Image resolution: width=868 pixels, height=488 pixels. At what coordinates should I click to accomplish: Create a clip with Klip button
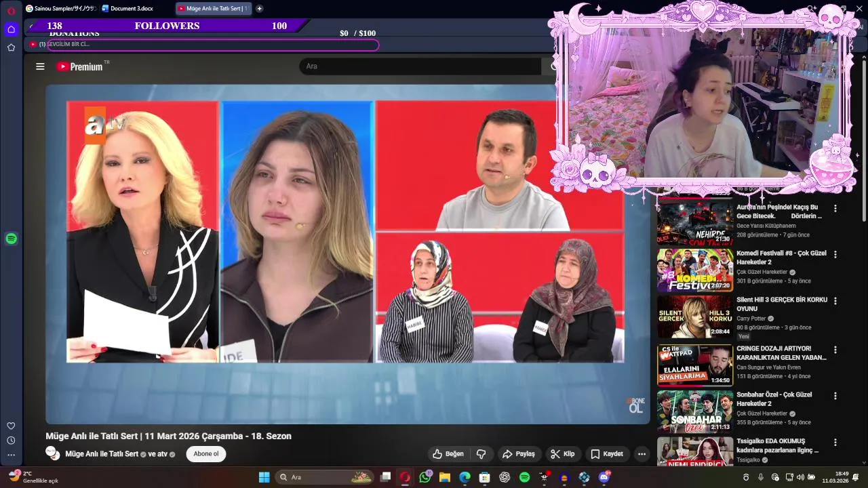(563, 454)
